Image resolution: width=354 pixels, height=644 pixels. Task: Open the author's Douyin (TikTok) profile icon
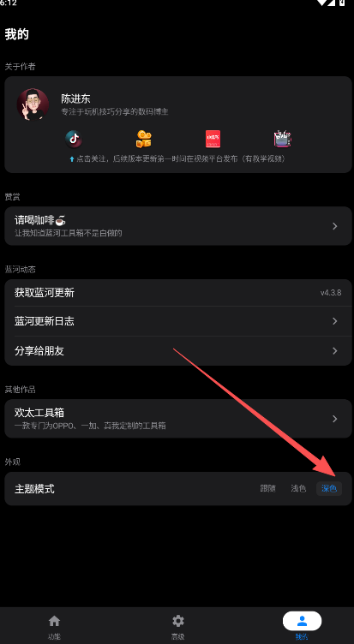(x=74, y=140)
